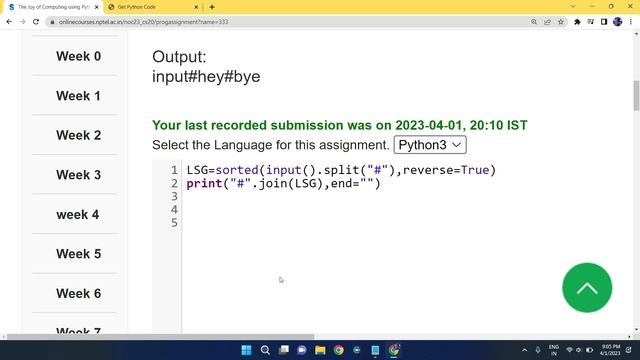Open the Week 6 section
Image resolution: width=640 pixels, height=360 pixels.
(x=78, y=293)
